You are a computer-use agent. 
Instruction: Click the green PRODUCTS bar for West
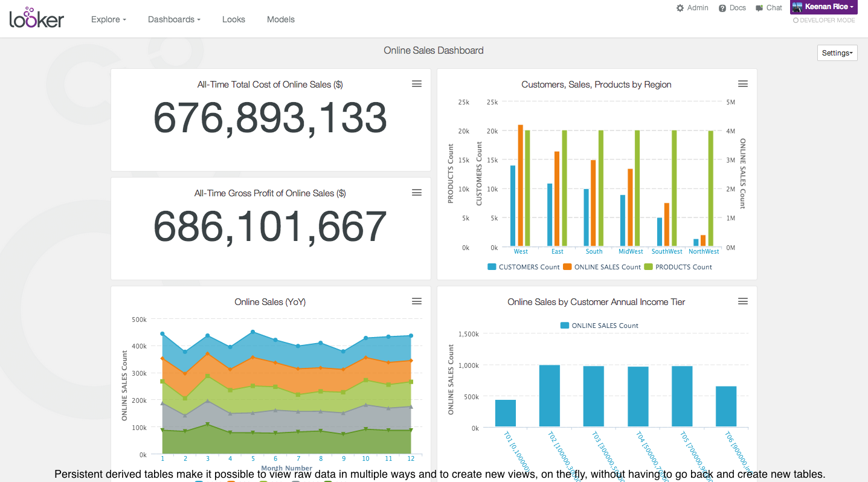point(527,188)
